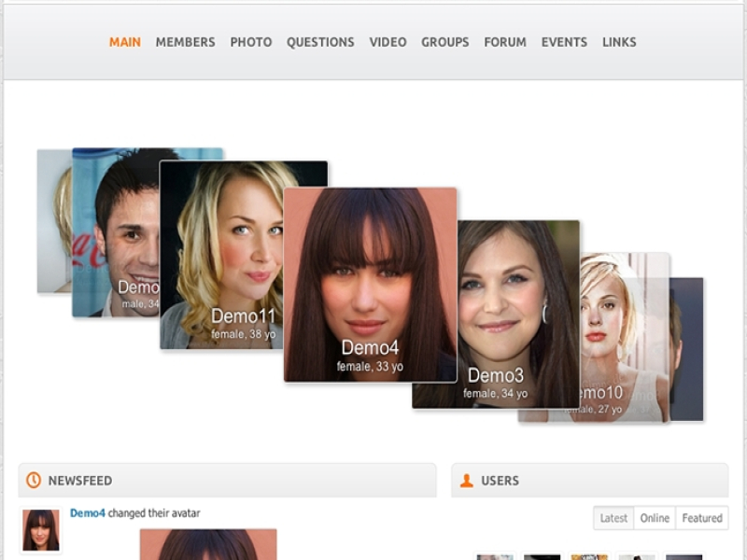Navigate to the Questions page
Image resolution: width=747 pixels, height=560 pixels.
click(320, 42)
